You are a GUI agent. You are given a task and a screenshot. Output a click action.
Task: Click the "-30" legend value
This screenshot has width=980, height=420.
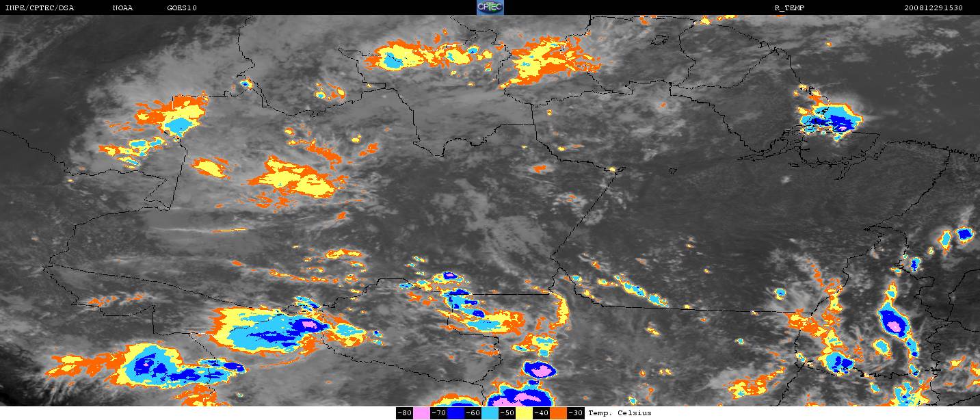(575, 413)
